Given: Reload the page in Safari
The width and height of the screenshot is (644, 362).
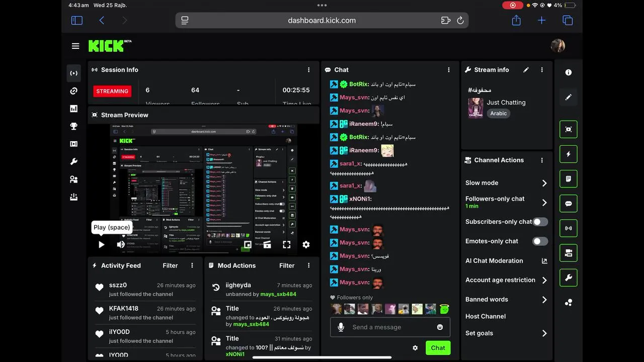Looking at the screenshot, I should coord(460,21).
